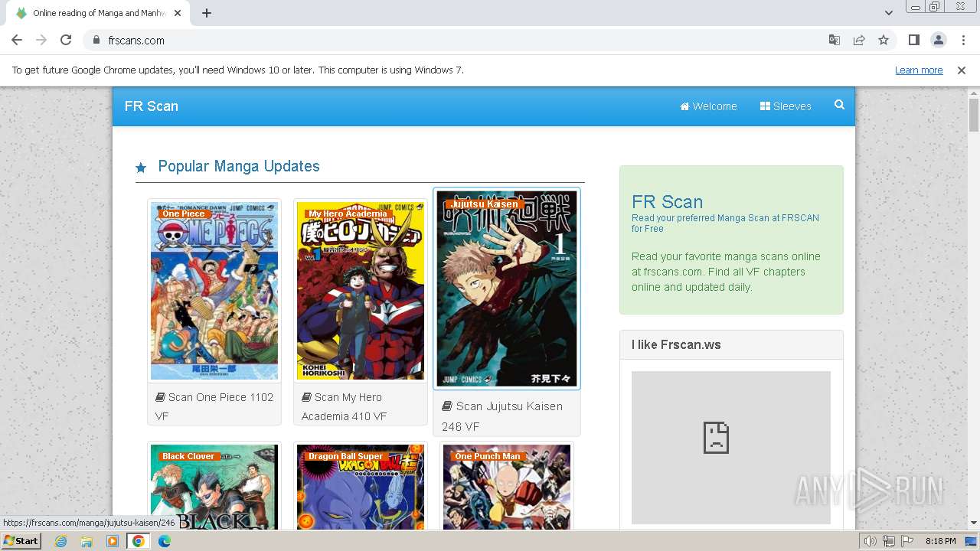Open the My Hero Academia cover thumbnail
The width and height of the screenshot is (980, 551).
361,291
